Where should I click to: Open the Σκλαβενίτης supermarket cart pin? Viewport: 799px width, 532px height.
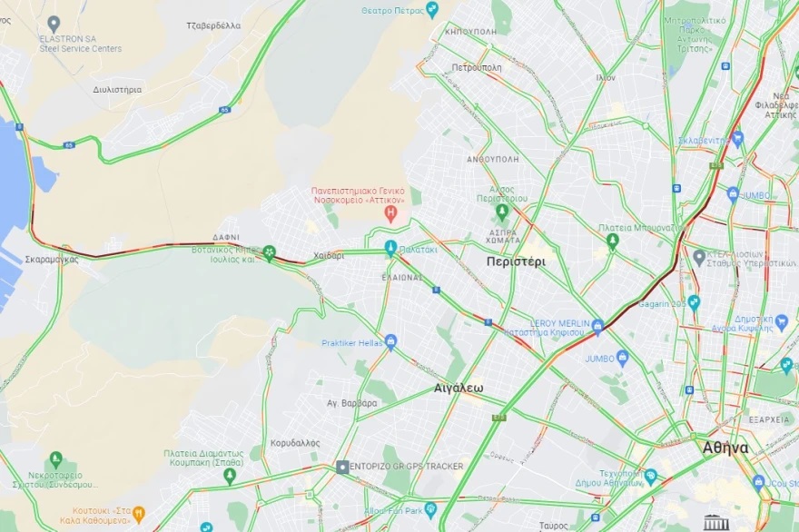[737, 139]
